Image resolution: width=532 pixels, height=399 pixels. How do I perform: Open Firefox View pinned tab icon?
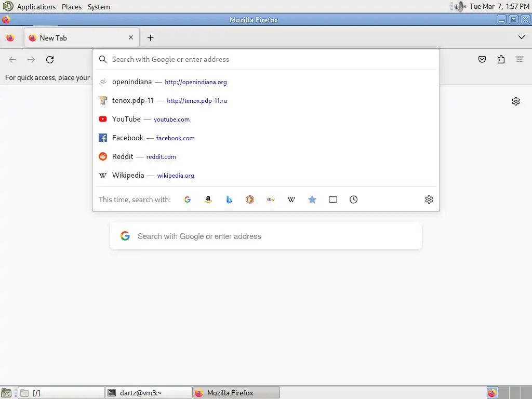click(x=10, y=37)
